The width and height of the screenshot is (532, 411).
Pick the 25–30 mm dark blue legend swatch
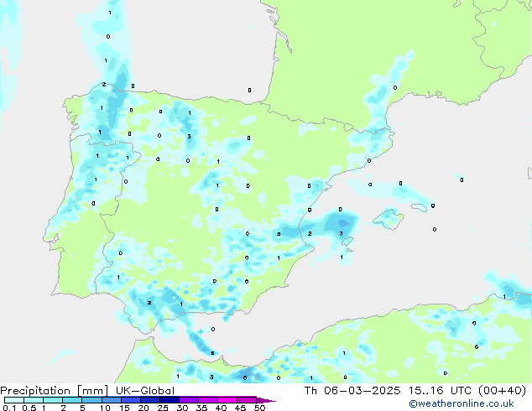(x=169, y=400)
